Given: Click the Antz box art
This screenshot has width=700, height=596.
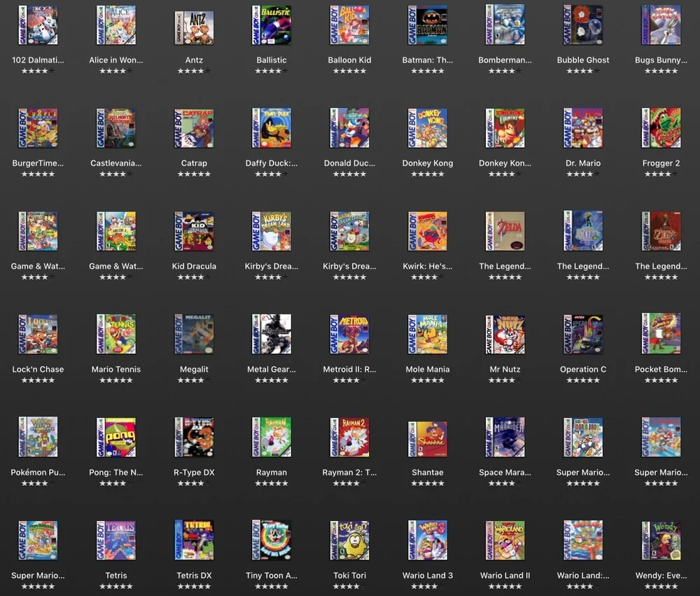Looking at the screenshot, I should pyautogui.click(x=193, y=25).
